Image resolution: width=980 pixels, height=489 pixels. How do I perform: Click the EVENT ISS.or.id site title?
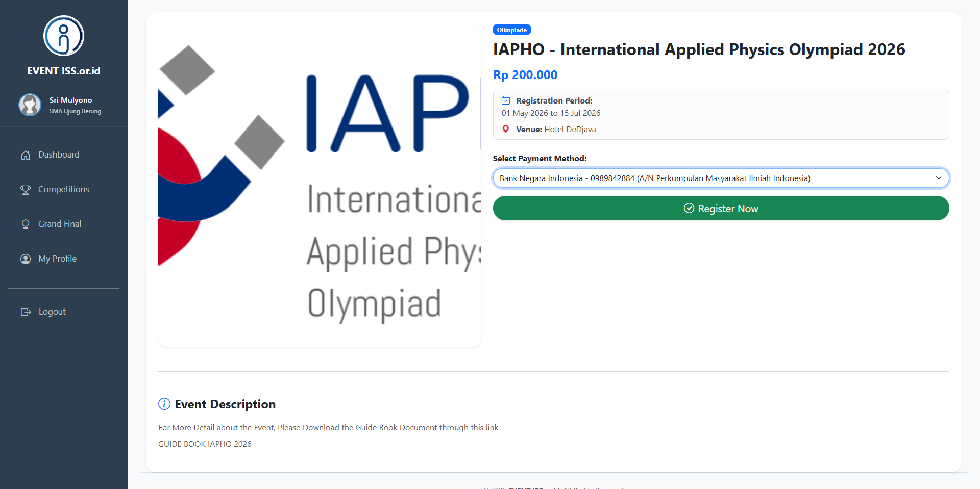pyautogui.click(x=64, y=71)
